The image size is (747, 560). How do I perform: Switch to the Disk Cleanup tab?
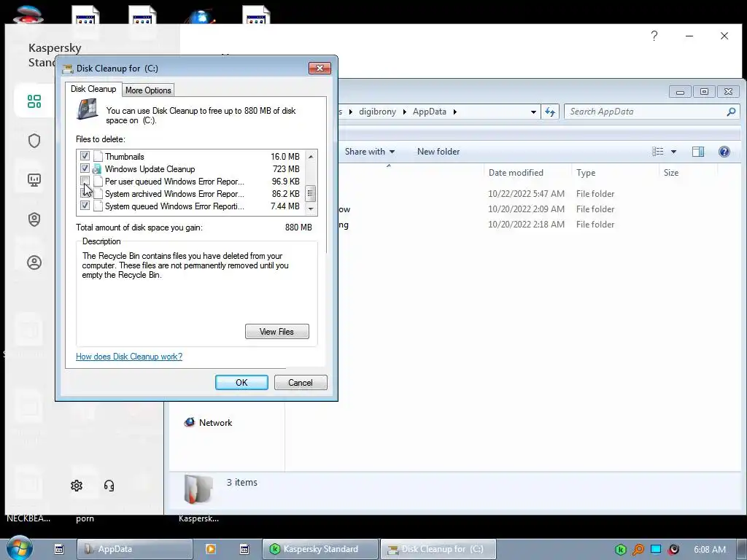[x=93, y=89]
